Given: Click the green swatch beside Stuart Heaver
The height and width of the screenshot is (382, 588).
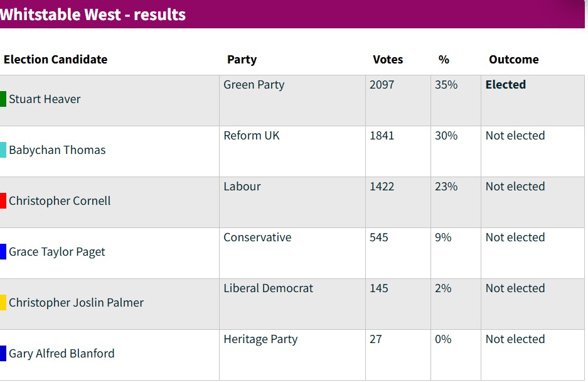Looking at the screenshot, I should coord(3,99).
